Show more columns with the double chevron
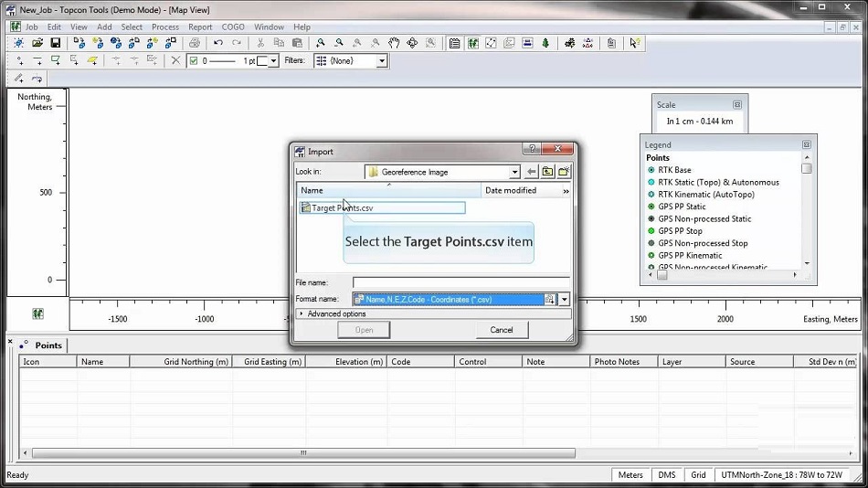The height and width of the screenshot is (488, 868). tap(566, 191)
